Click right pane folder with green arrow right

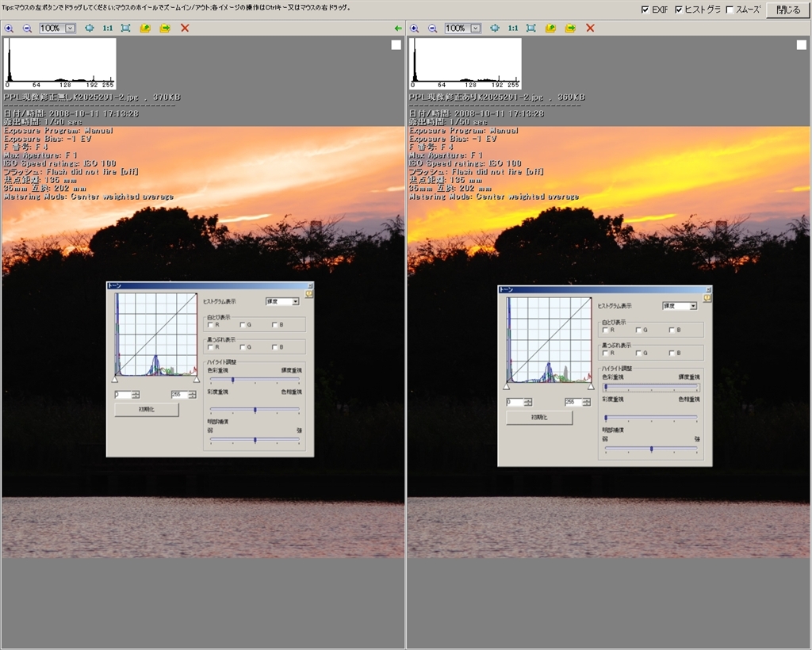point(571,29)
